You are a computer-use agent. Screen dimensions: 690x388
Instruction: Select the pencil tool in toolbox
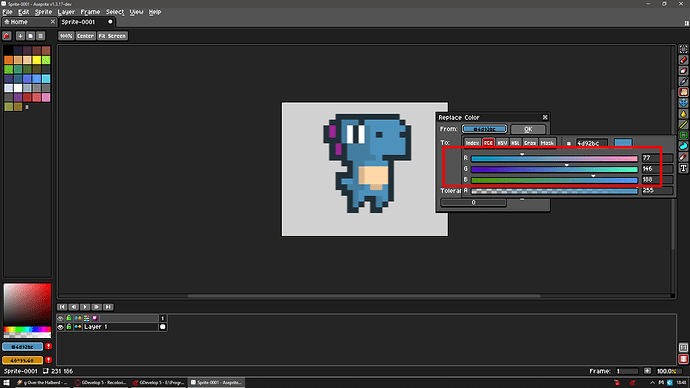pos(683,60)
